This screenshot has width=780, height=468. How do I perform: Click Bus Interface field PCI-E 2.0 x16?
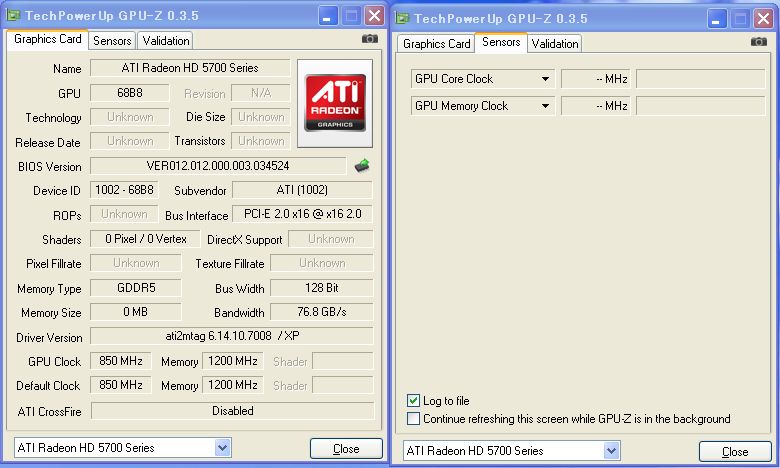(x=302, y=214)
